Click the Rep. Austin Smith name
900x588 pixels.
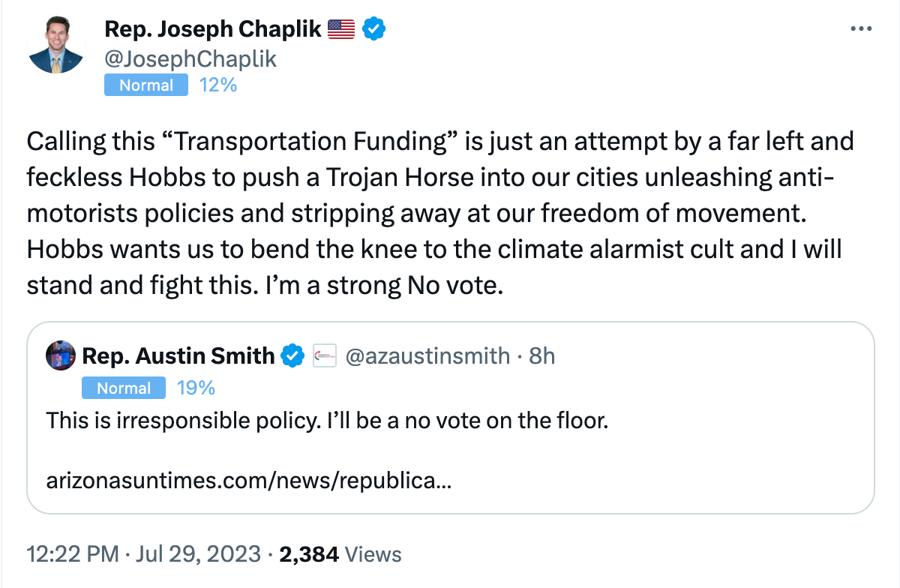point(178,355)
